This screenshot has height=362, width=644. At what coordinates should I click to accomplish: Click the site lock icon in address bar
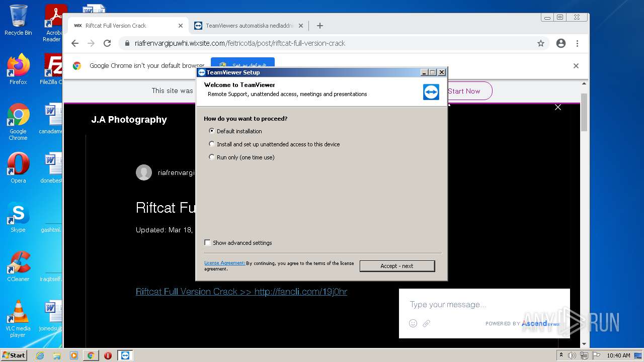[x=127, y=43]
